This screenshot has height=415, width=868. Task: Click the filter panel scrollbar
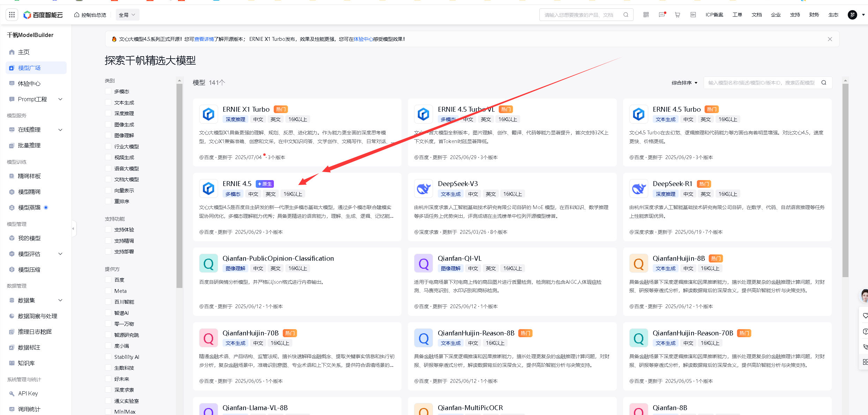(x=179, y=186)
